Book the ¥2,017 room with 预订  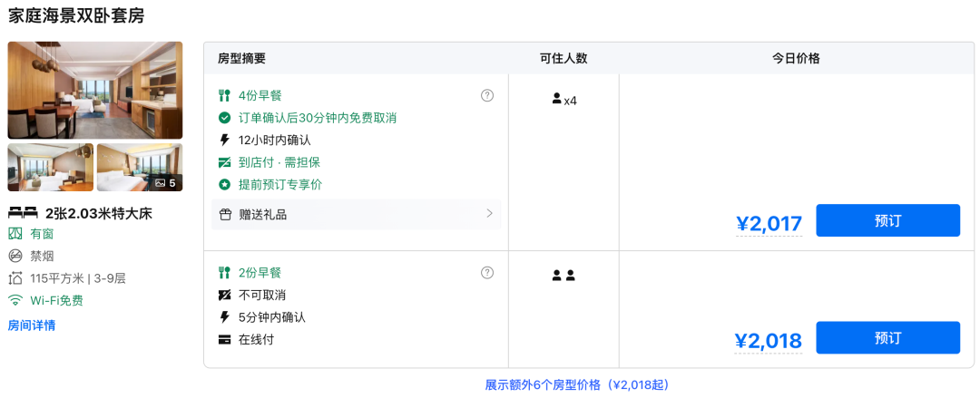887,220
